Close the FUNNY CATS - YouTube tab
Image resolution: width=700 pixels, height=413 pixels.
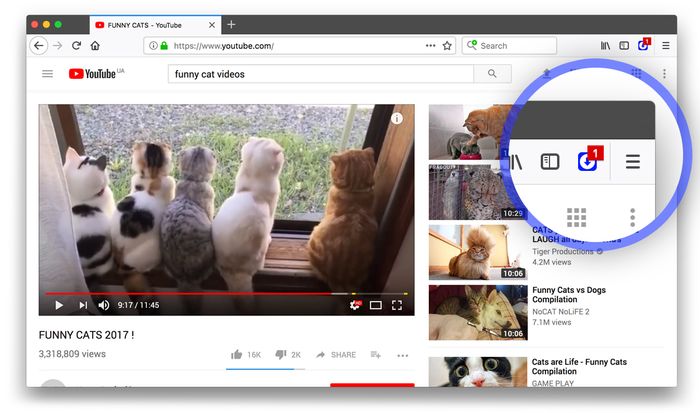pyautogui.click(x=212, y=25)
